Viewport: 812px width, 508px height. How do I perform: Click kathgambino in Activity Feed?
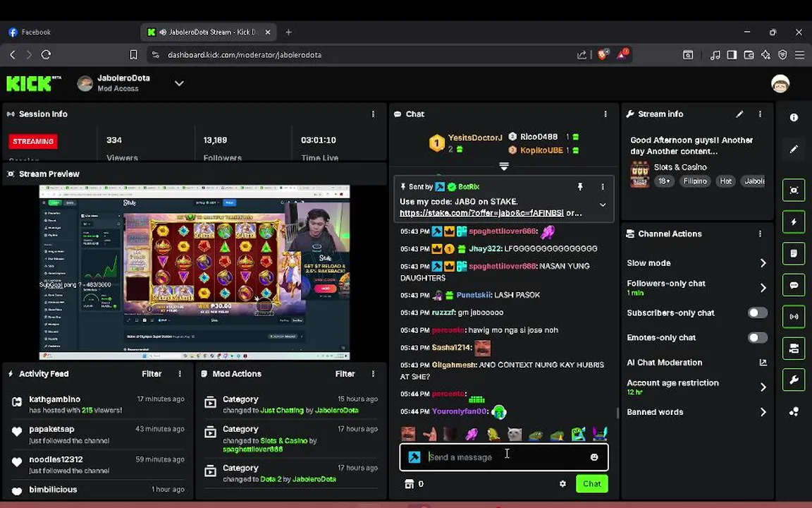pyautogui.click(x=55, y=399)
